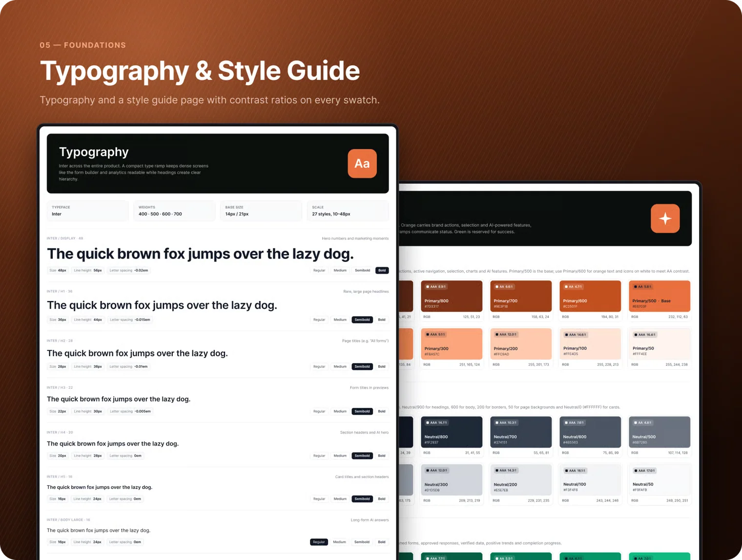Click the Primary/200 color swatch
This screenshot has height=560, width=742.
521,344
